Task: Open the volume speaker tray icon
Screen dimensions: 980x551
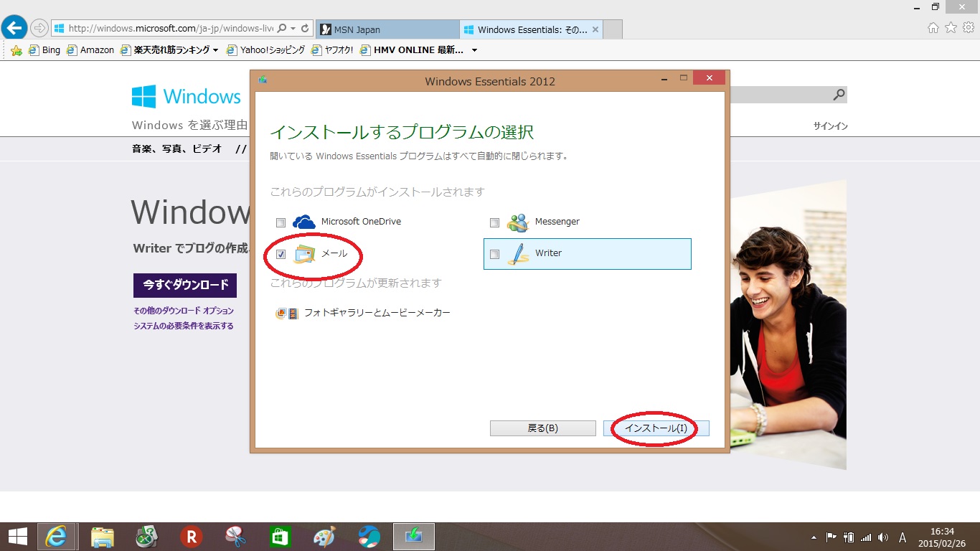Action: pyautogui.click(x=883, y=537)
